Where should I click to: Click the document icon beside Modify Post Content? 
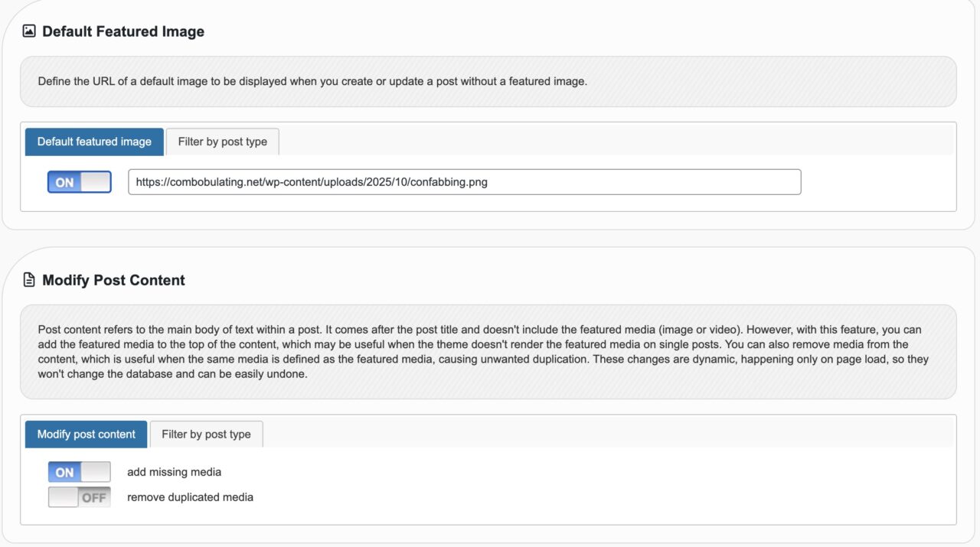click(x=29, y=280)
